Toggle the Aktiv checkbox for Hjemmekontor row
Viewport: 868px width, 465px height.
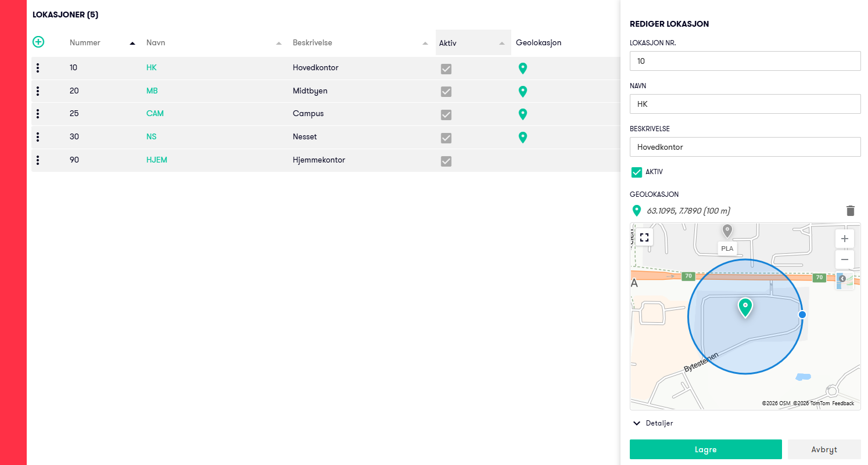click(446, 161)
